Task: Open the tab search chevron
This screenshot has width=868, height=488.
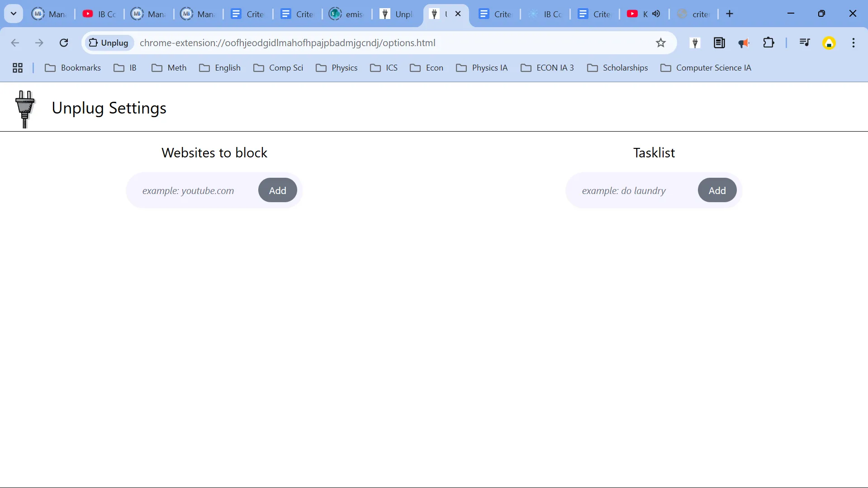Action: click(13, 13)
